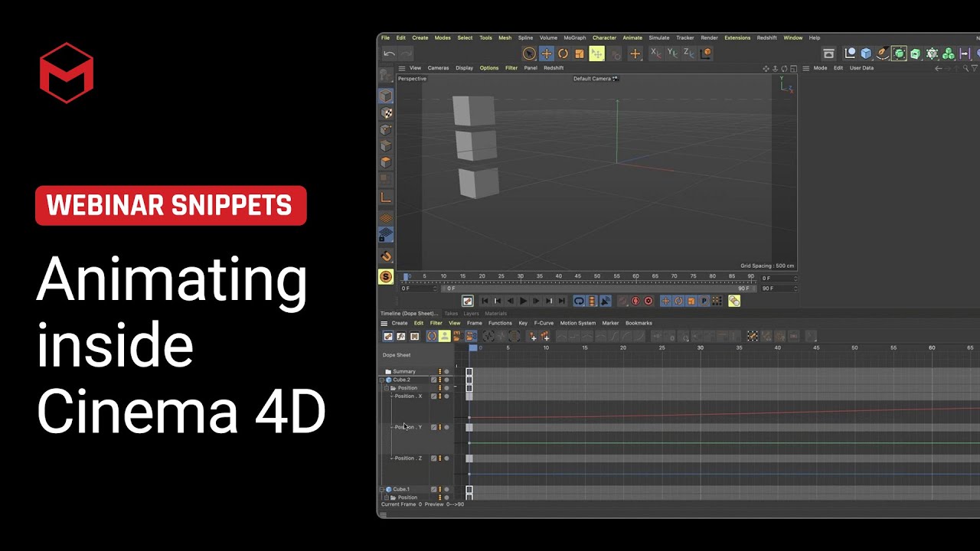Click the Spline Pen icon
The width and height of the screenshot is (980, 551).
coord(883,54)
